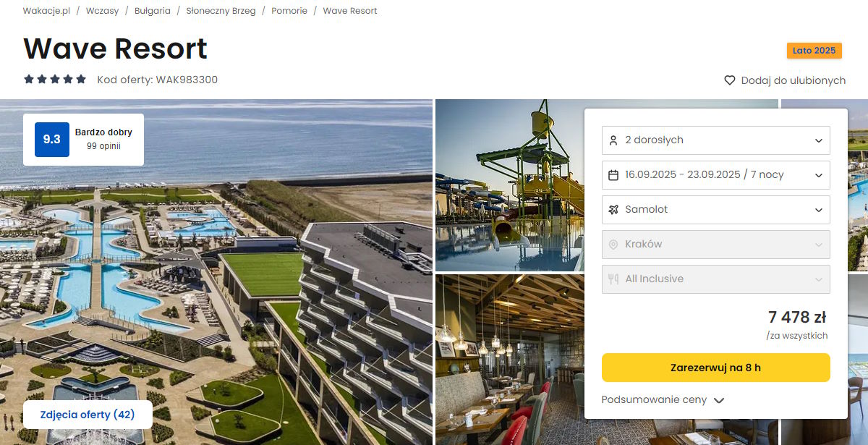This screenshot has height=445, width=868.
Task: Open Zdjęcia oferty (42) gallery
Action: [88, 415]
